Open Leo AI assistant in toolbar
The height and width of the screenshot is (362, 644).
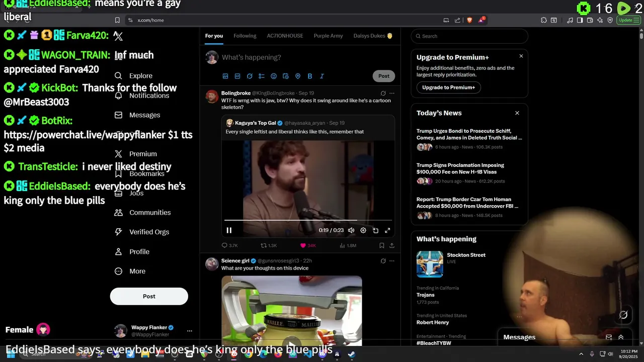pos(601,20)
